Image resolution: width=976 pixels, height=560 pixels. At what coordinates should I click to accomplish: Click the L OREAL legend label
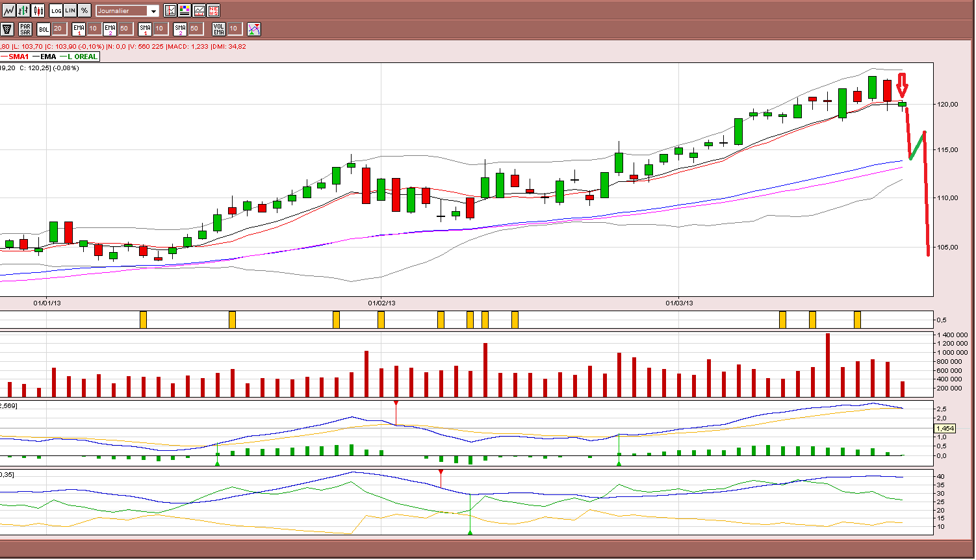(x=83, y=57)
